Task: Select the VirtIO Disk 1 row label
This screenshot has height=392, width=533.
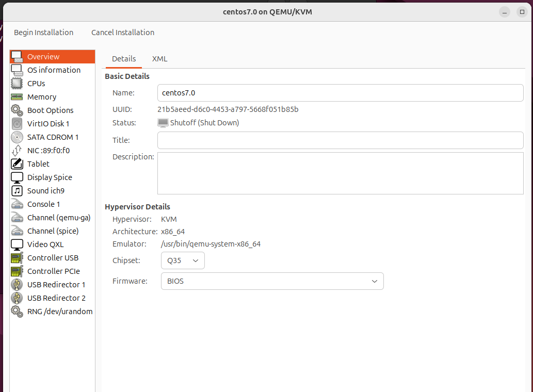Action: 48,124
